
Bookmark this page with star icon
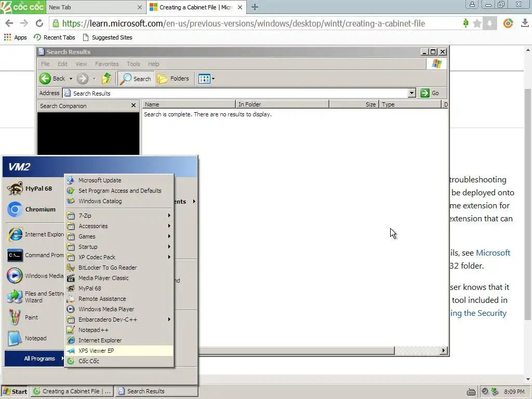click(x=477, y=23)
